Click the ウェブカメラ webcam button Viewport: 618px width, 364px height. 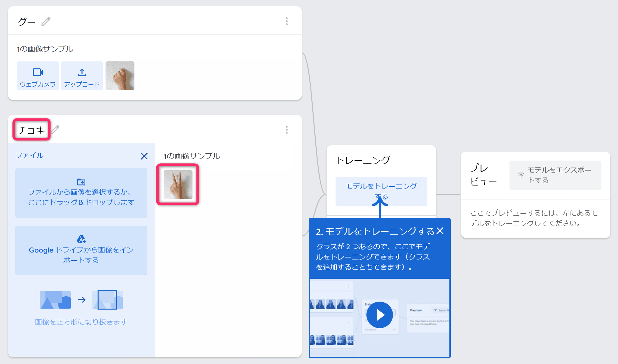38,76
